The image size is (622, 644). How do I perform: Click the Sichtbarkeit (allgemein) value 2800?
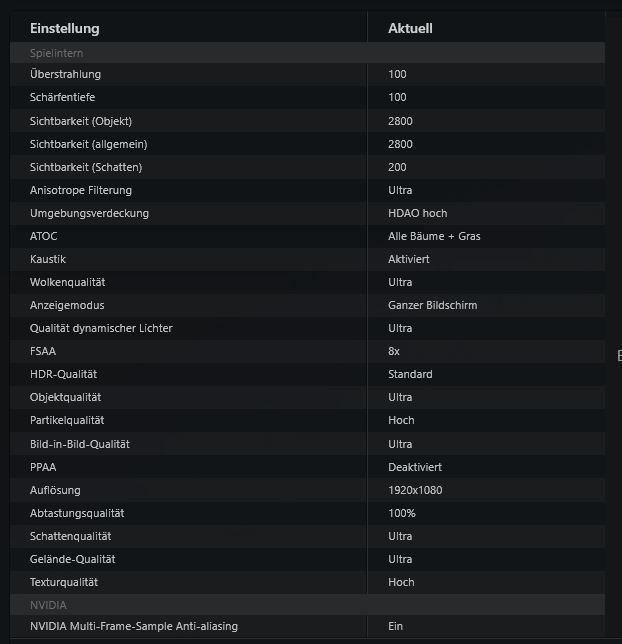click(400, 144)
